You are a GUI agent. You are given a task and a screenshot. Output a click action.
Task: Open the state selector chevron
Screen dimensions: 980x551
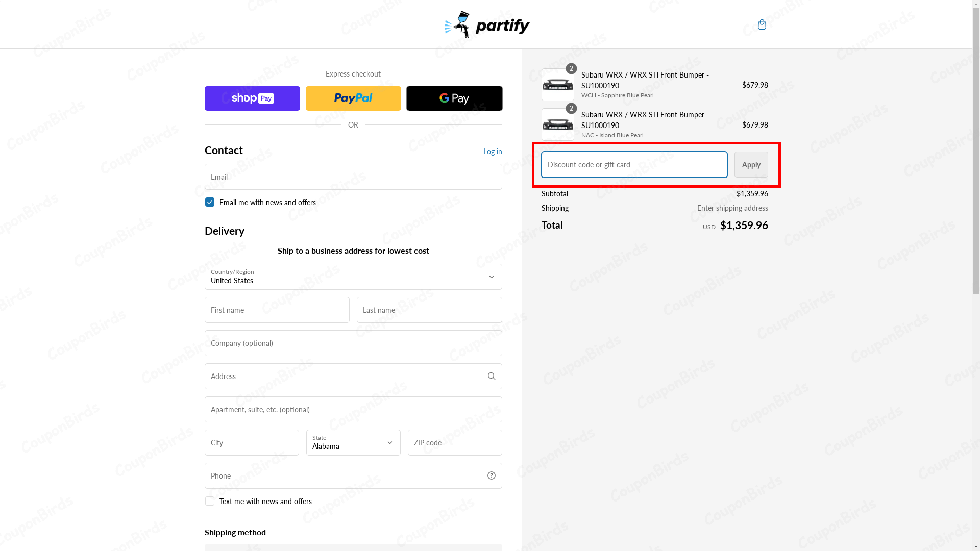pos(389,442)
